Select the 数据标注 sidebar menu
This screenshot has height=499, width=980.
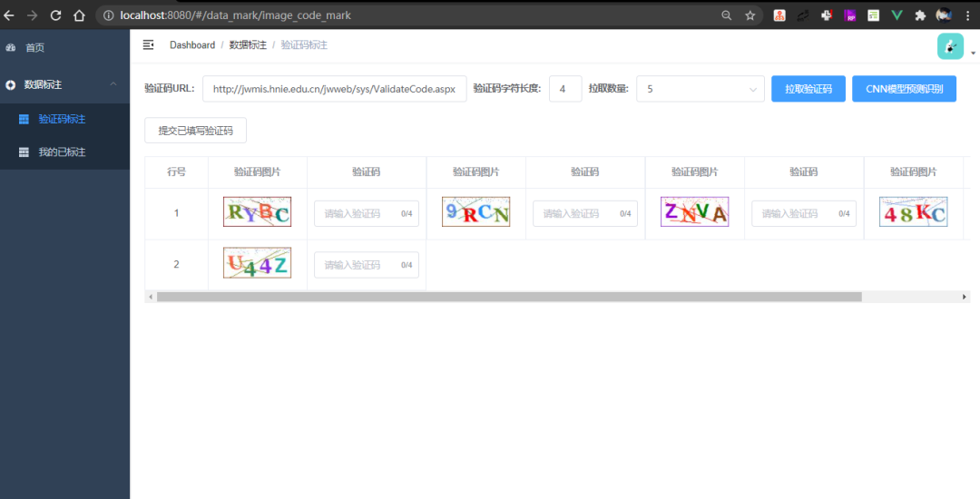[x=65, y=84]
